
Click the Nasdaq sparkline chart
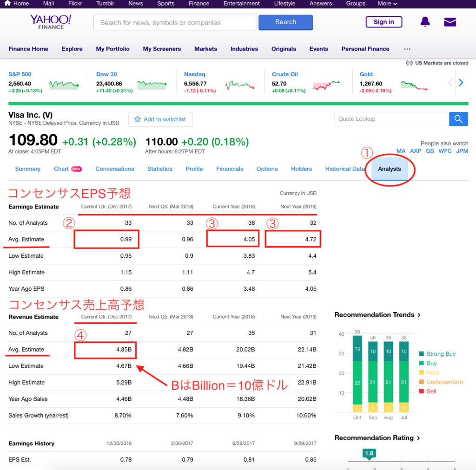[x=239, y=85]
